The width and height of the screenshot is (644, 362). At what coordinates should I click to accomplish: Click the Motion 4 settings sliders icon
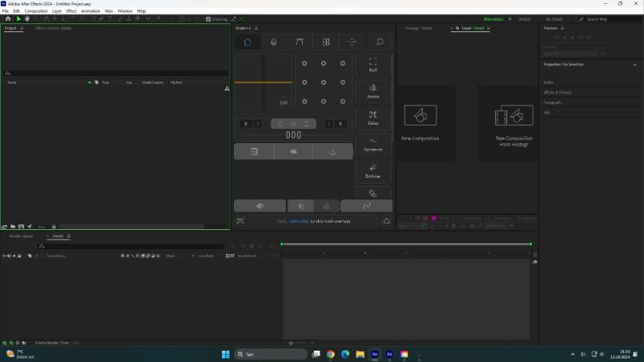(x=240, y=220)
